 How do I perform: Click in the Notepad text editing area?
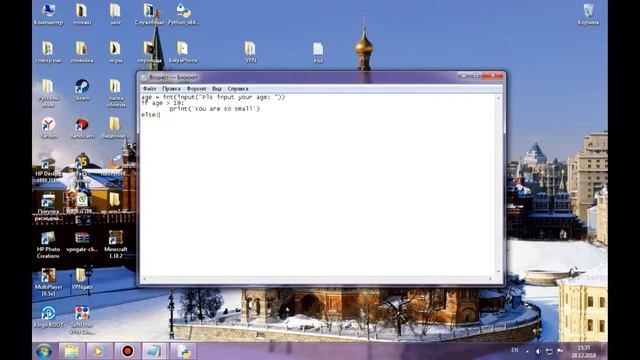pos(317,186)
